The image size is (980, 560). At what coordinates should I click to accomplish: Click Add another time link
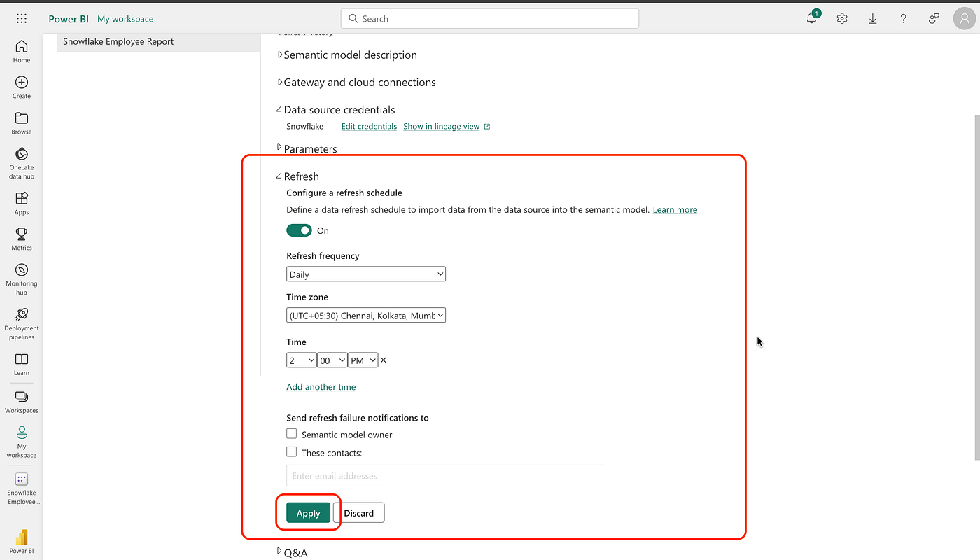click(x=321, y=387)
